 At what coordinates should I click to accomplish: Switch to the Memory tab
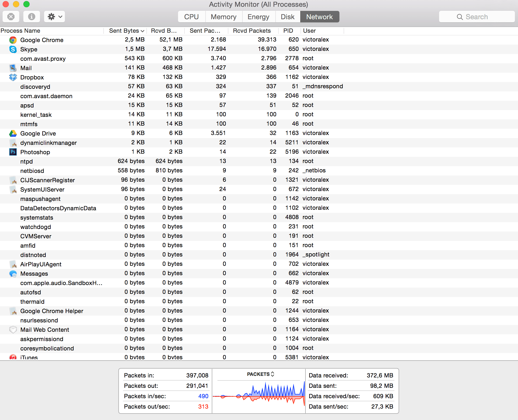click(x=223, y=16)
